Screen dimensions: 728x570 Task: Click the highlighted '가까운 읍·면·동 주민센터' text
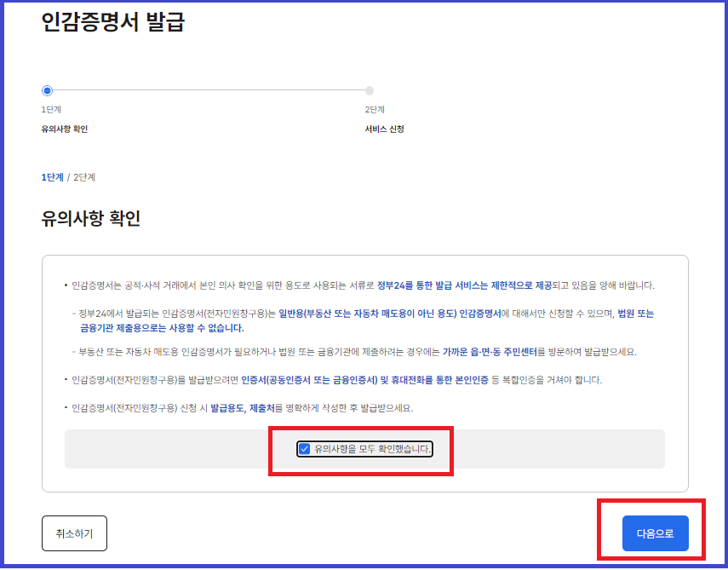(x=490, y=352)
